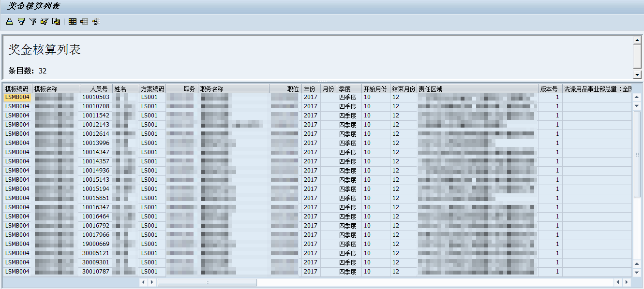Click the header panel's scroll-down arrow
The image size is (644, 289).
click(x=637, y=75)
